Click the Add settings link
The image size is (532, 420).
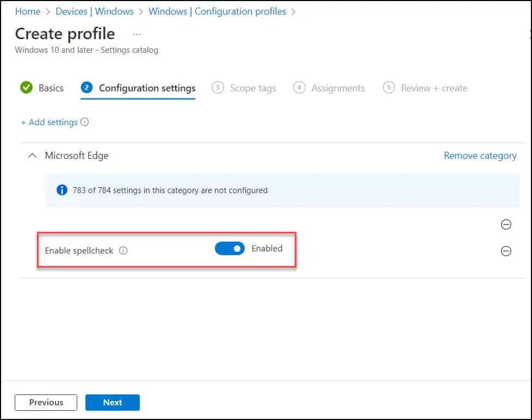tap(50, 122)
